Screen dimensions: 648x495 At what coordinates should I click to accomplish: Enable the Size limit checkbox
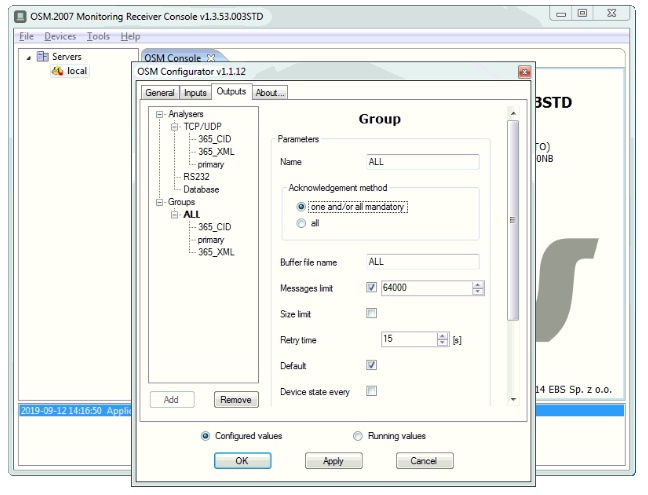click(372, 313)
